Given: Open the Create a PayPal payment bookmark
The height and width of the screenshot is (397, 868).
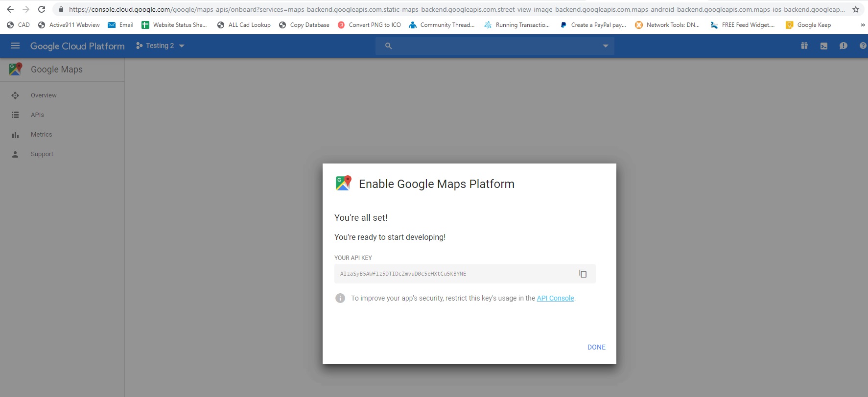Looking at the screenshot, I should pos(593,25).
